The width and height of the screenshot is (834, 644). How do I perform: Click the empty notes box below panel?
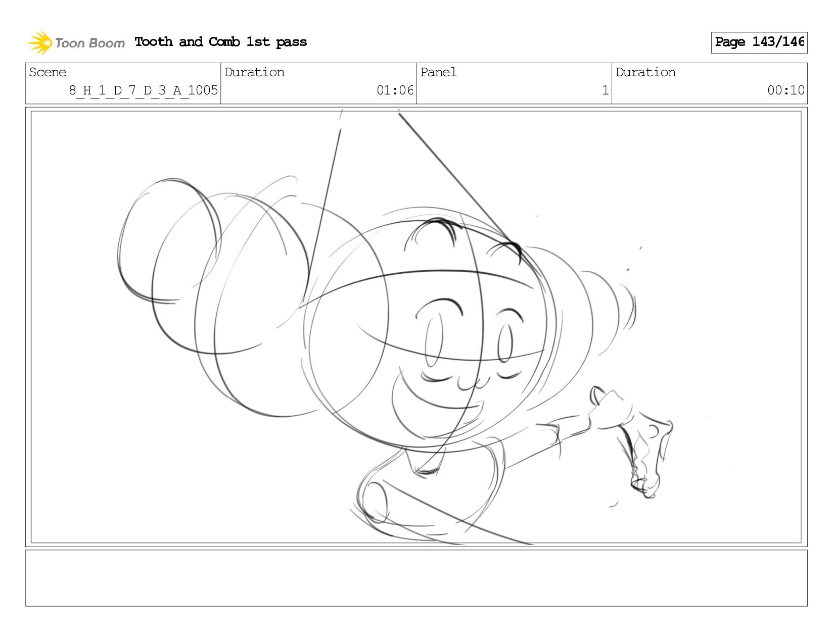[416, 578]
